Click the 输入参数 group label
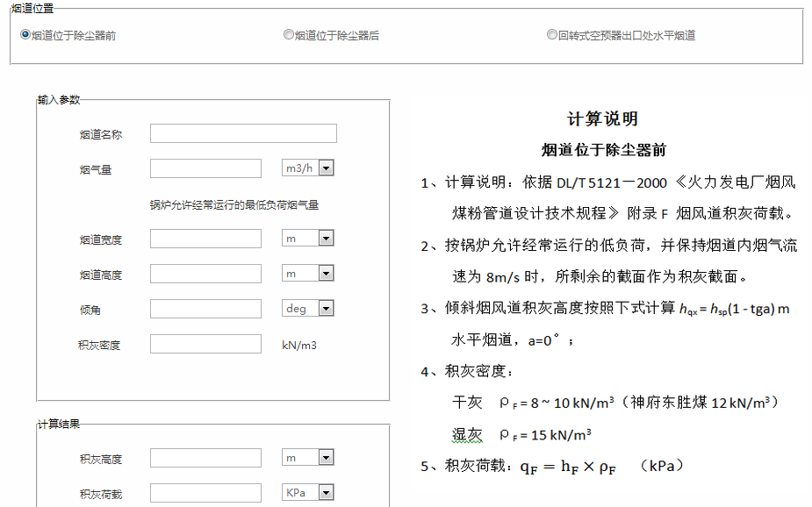The image size is (812, 507). click(59, 100)
